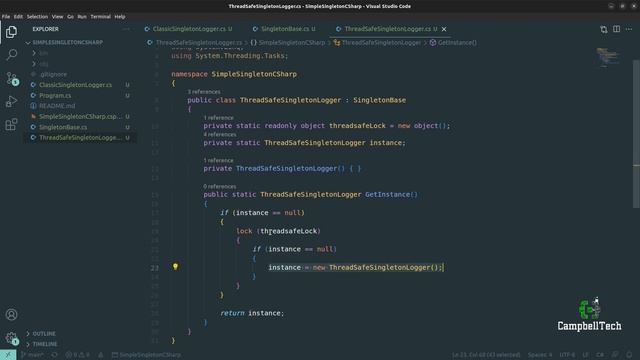Image resolution: width=640 pixels, height=360 pixels.
Task: Click the line and column indicator
Action: [486, 355]
